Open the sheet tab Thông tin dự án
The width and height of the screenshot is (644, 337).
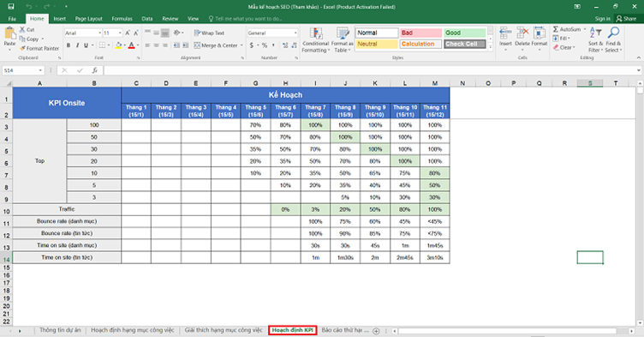click(x=60, y=330)
